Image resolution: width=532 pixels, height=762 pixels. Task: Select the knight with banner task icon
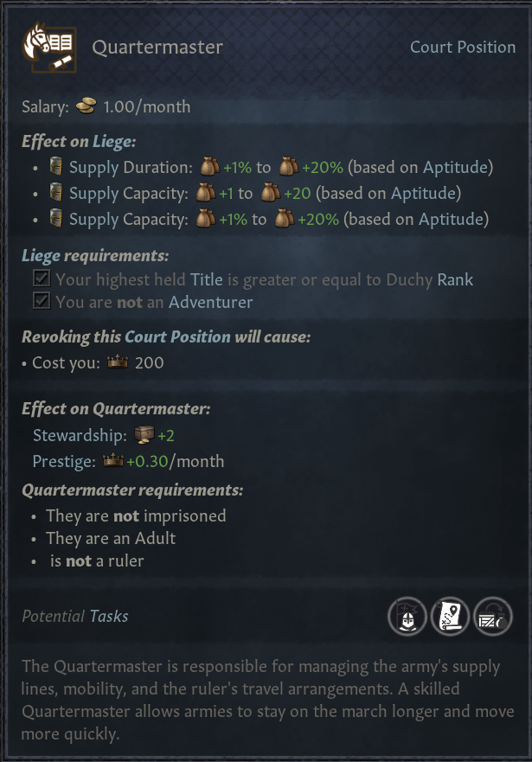pos(407,617)
